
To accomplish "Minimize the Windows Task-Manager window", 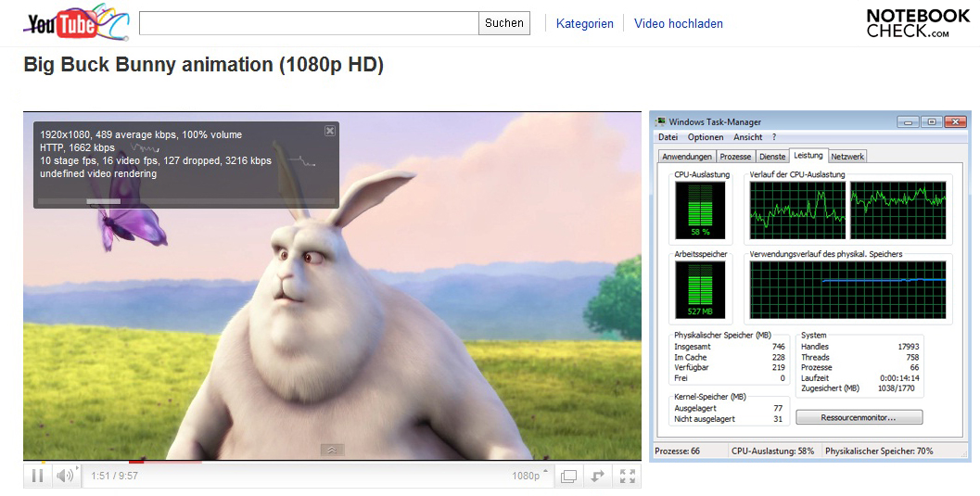I will pos(908,121).
